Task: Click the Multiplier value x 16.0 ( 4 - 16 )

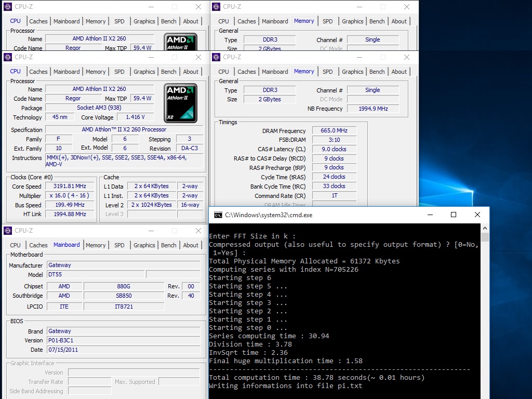Action: (x=70, y=196)
